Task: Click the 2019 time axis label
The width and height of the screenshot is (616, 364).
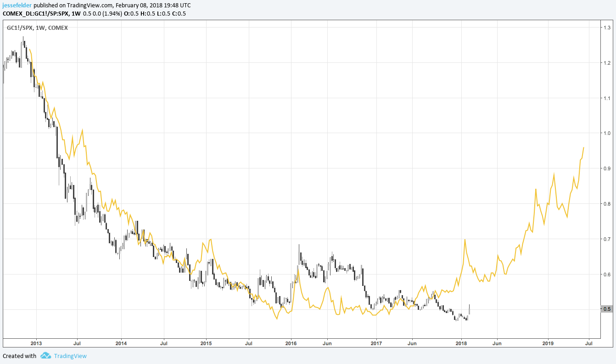Action: coord(548,343)
